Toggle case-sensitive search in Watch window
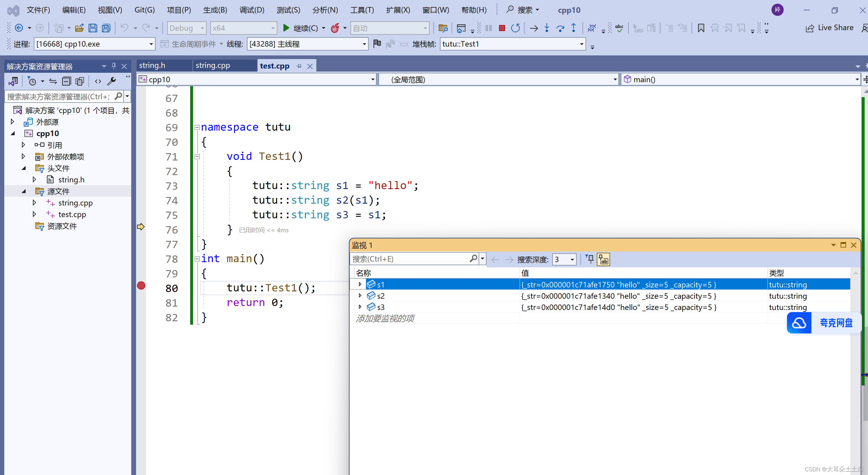This screenshot has height=475, width=868. [603, 259]
